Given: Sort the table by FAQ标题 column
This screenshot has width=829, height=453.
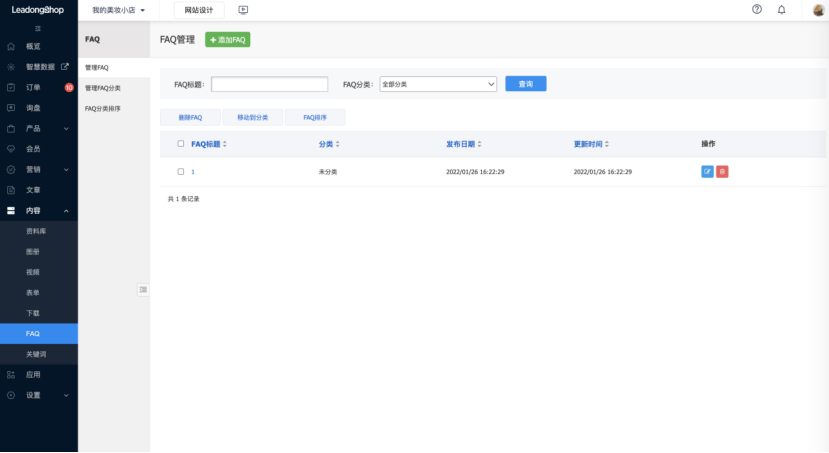Looking at the screenshot, I should 209,144.
